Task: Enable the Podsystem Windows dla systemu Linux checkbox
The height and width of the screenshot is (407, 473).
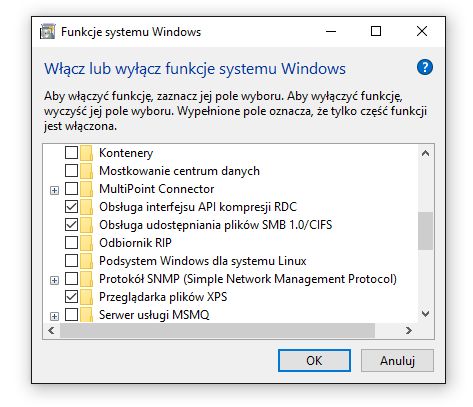Action: point(71,261)
